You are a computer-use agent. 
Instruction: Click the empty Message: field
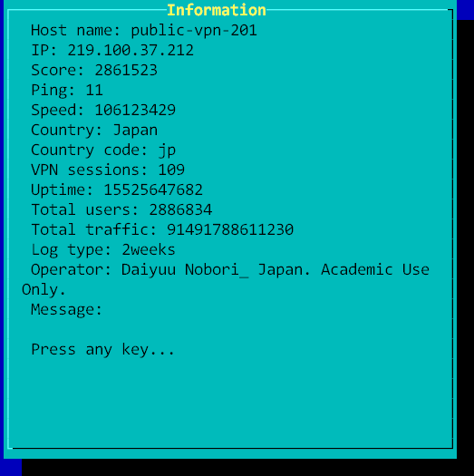(x=66, y=310)
